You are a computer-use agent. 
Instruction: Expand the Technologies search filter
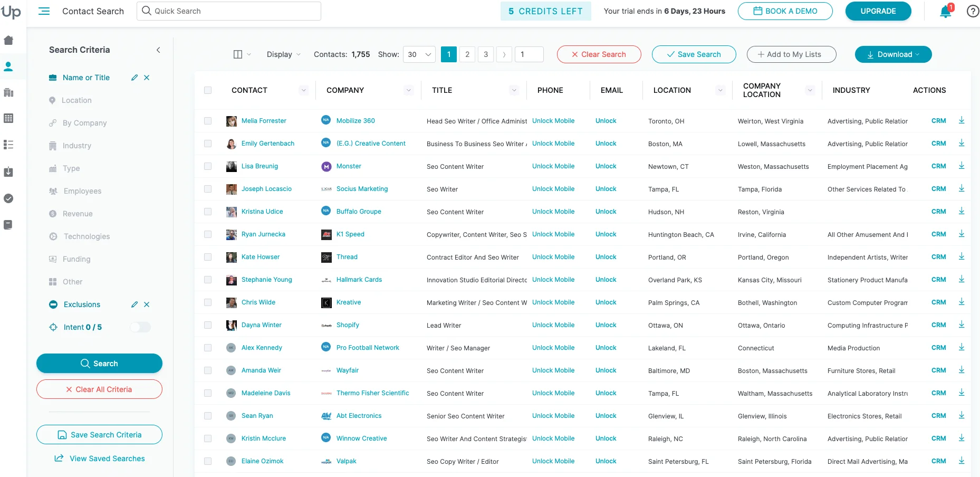(x=87, y=236)
